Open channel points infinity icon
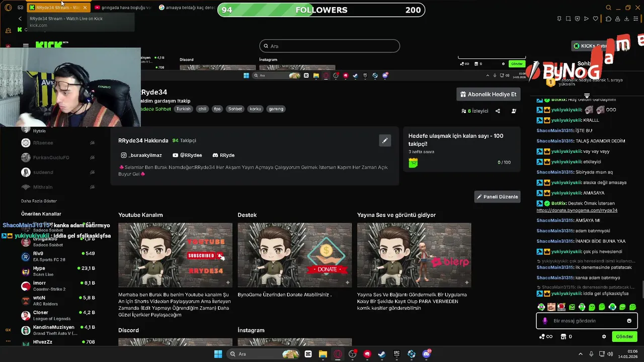644x362 pixels. (546, 336)
